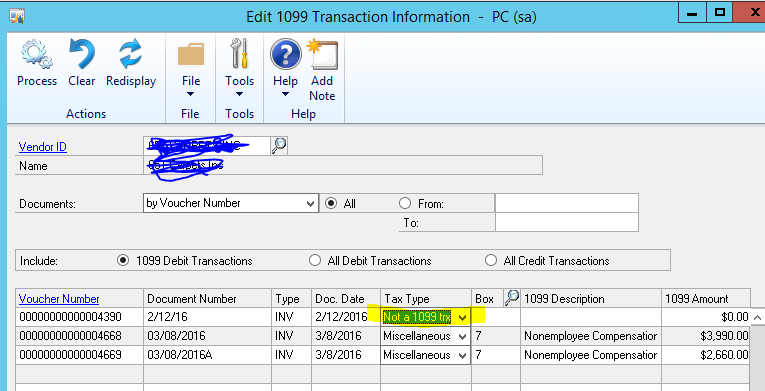Click the application icon in title bar
The width and height of the screenshot is (765, 391).
17,17
